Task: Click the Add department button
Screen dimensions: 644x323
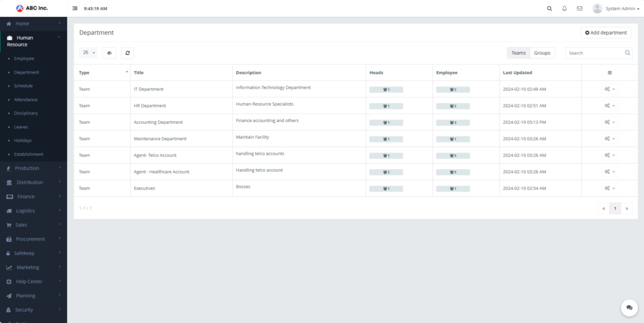Action: click(606, 33)
